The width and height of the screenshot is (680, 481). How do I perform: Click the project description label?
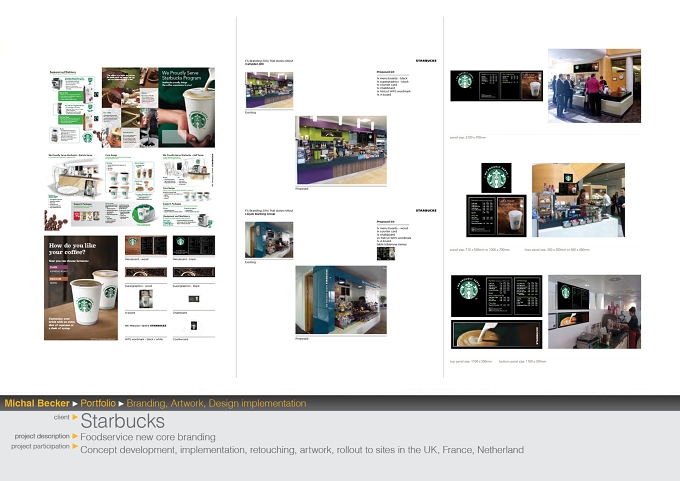[42, 436]
